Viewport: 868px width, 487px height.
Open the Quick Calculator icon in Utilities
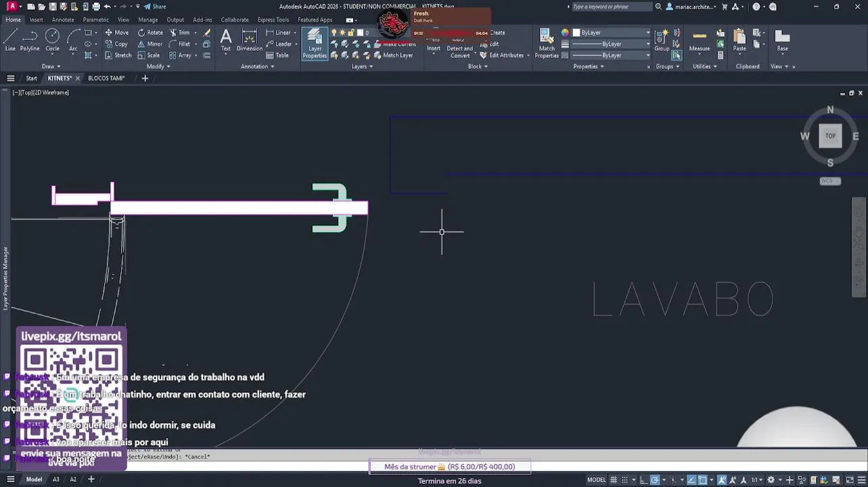(x=721, y=55)
